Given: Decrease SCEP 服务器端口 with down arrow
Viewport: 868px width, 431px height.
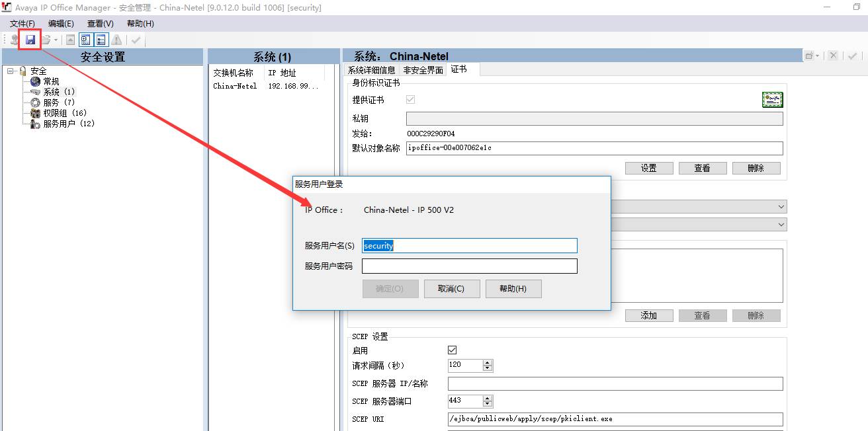Looking at the screenshot, I should tap(488, 405).
